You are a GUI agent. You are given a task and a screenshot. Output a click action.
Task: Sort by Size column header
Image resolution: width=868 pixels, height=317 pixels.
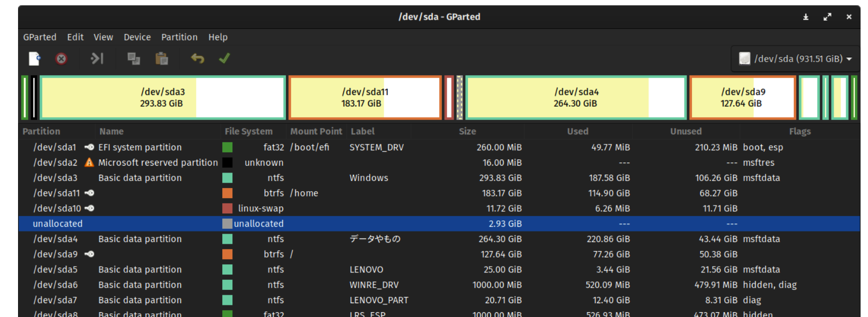click(467, 131)
